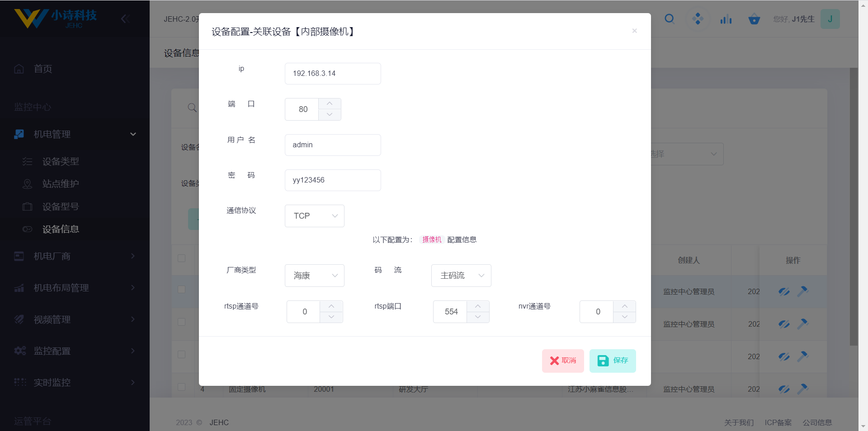This screenshot has height=431, width=868.
Task: Open user avatar J menu
Action: (x=830, y=19)
